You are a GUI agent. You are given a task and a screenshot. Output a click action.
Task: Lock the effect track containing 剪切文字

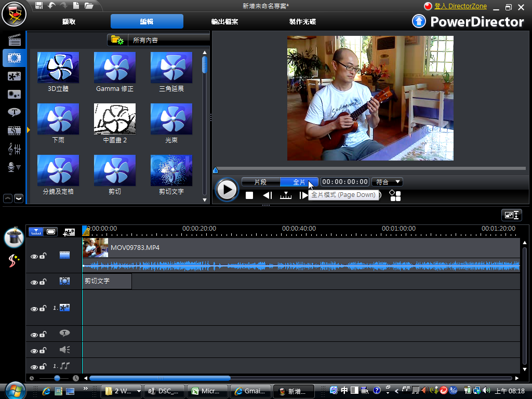tap(43, 282)
